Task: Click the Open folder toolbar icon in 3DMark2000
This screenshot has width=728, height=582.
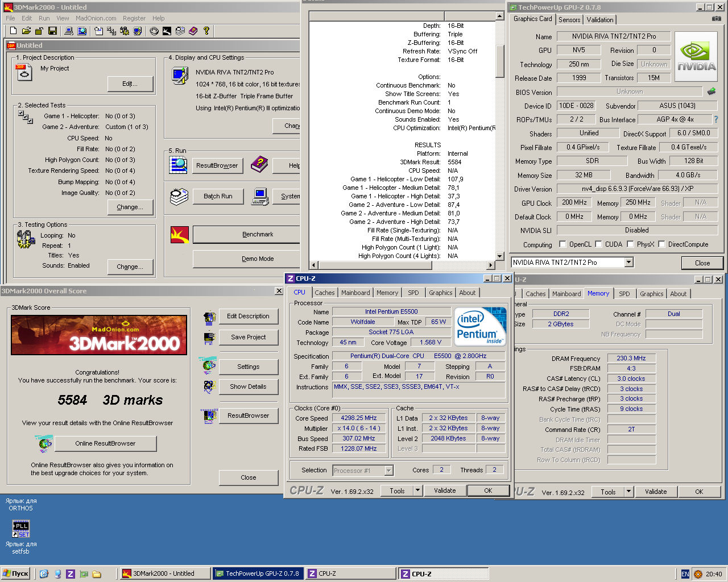Action: [26, 31]
